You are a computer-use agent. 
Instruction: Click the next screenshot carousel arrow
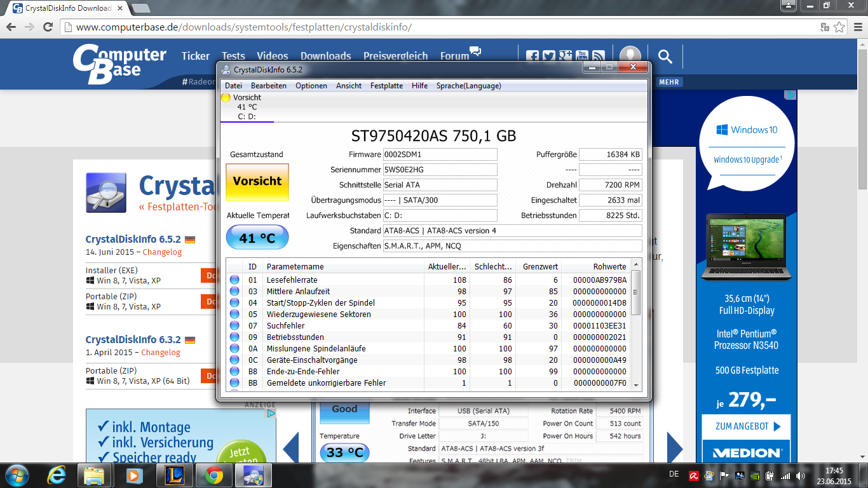pyautogui.click(x=675, y=449)
